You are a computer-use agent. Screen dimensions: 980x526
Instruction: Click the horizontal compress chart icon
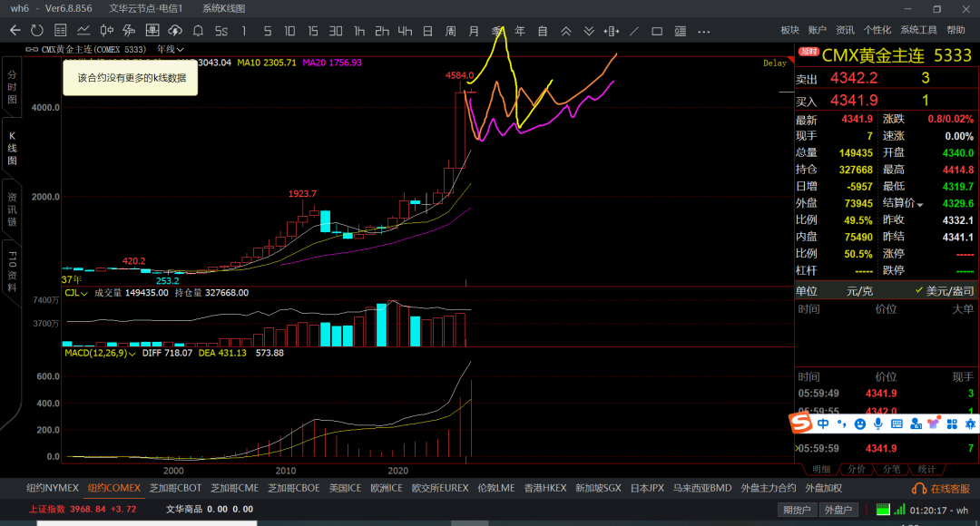(x=612, y=31)
